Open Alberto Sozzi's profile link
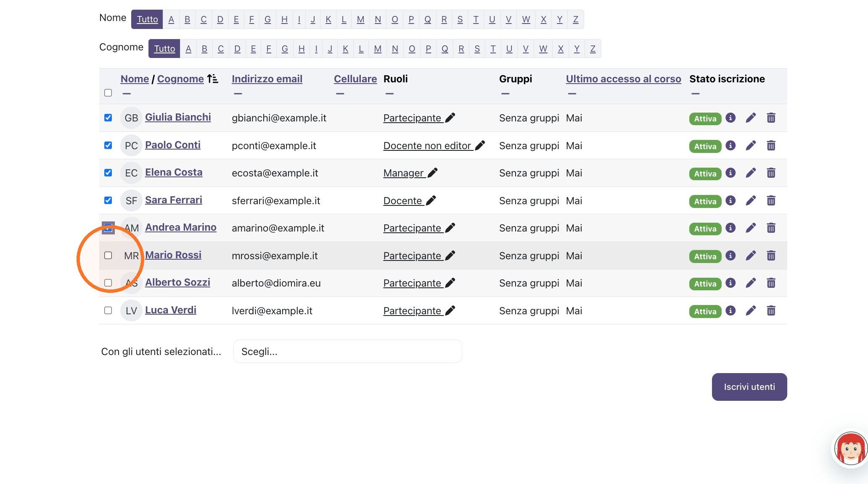 (x=177, y=282)
